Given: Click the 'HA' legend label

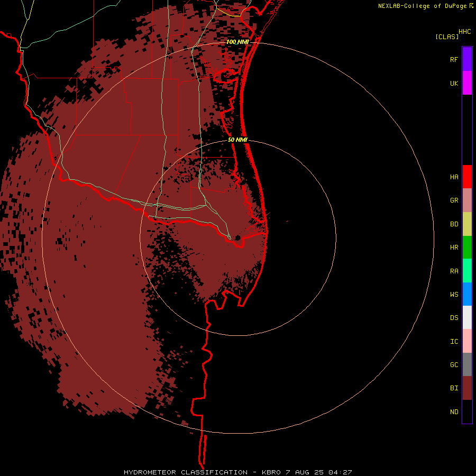Looking at the screenshot, I should [x=454, y=177].
